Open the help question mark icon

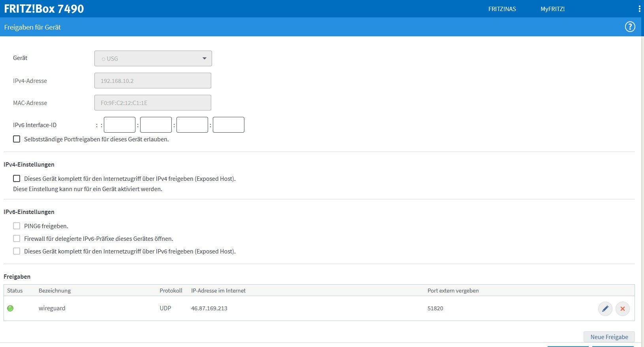tap(630, 27)
